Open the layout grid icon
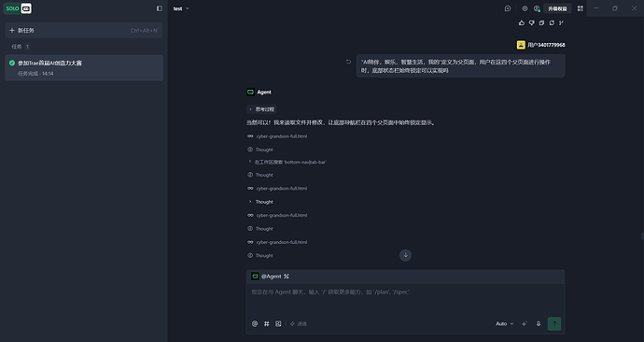The image size is (644, 342). click(580, 8)
